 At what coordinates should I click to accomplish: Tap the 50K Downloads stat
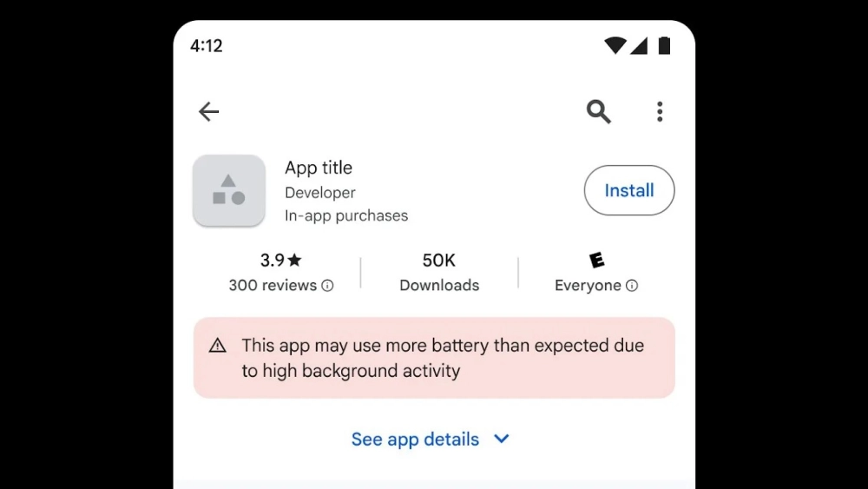tap(439, 272)
